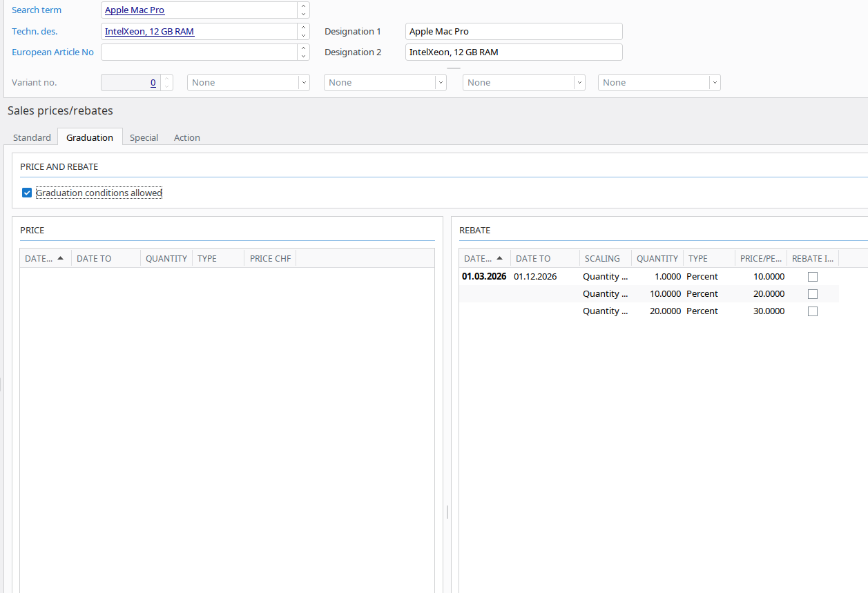Increment Variant no. with up arrow
Image resolution: width=868 pixels, height=593 pixels.
click(166, 79)
